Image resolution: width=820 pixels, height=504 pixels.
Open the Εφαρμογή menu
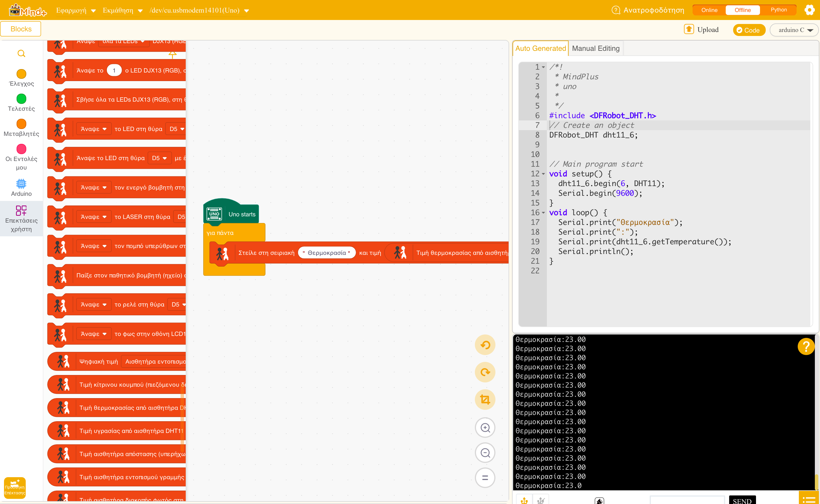pos(76,10)
